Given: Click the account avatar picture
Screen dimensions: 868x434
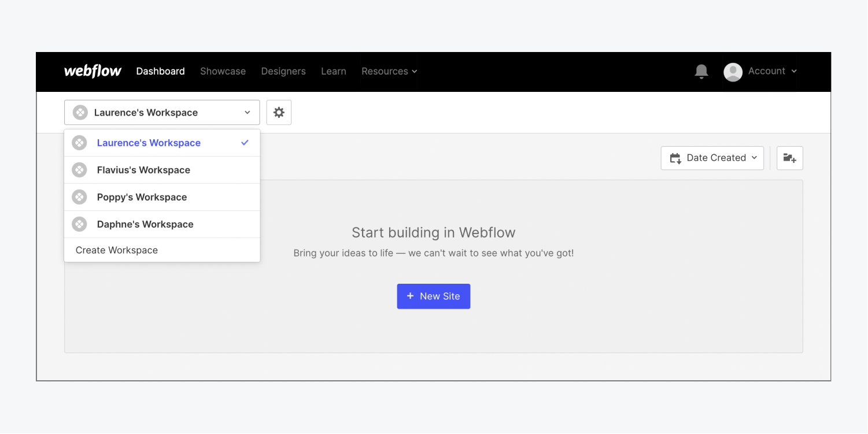Looking at the screenshot, I should pos(733,72).
